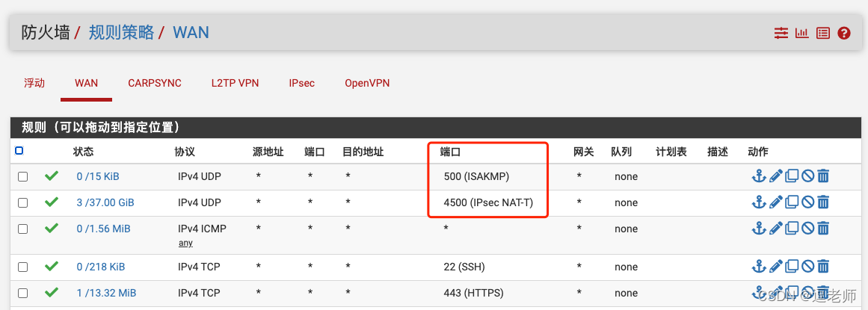This screenshot has width=868, height=310.
Task: Open the bar chart status icon
Action: tap(801, 33)
